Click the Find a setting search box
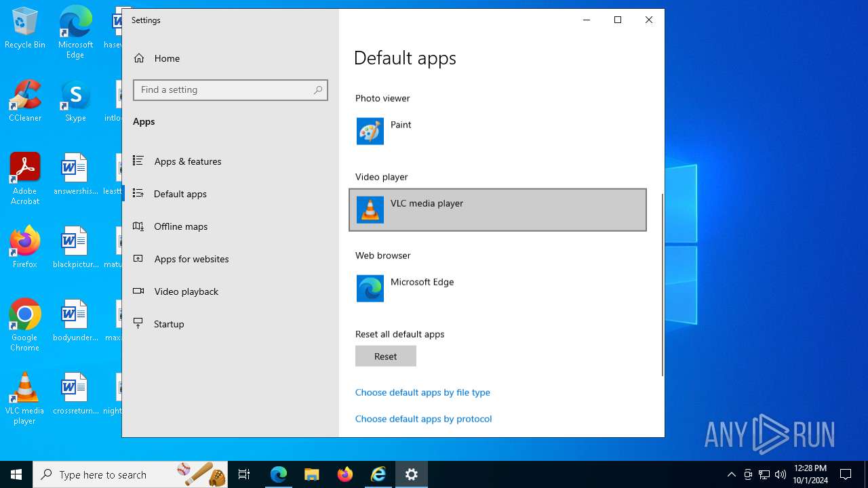 point(224,90)
